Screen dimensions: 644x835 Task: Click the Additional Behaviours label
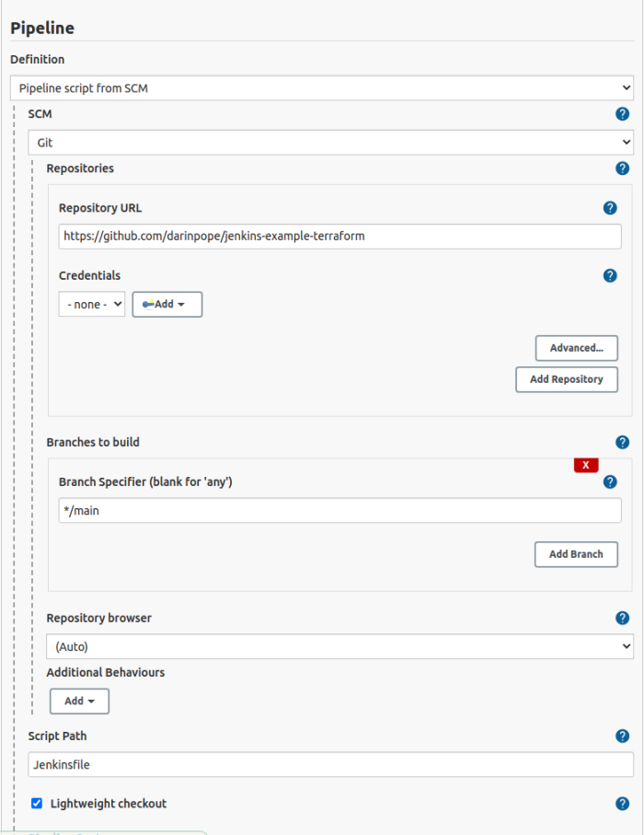106,673
